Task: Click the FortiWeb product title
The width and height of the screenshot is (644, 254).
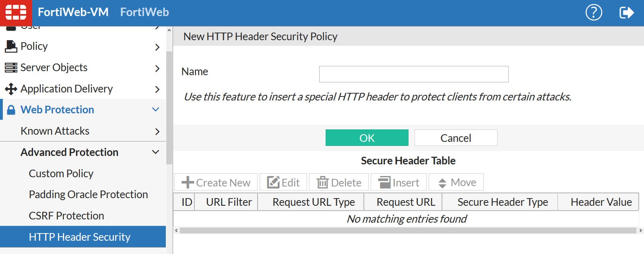Action: pyautogui.click(x=144, y=12)
